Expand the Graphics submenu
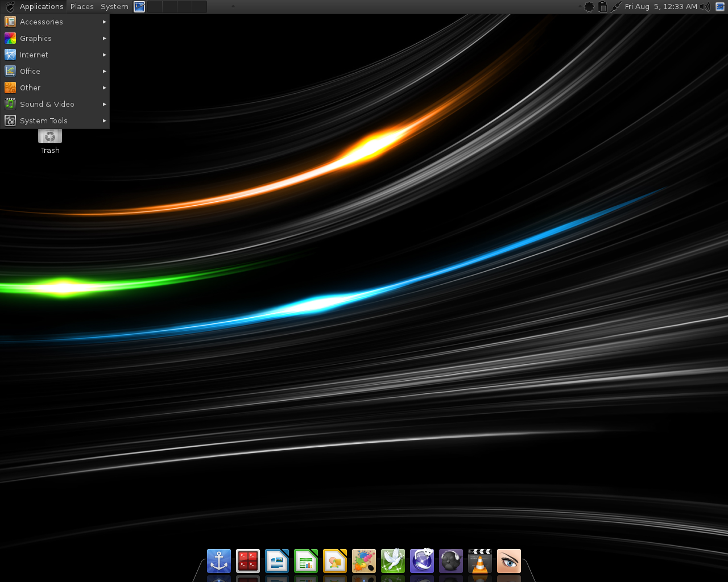 pos(55,38)
